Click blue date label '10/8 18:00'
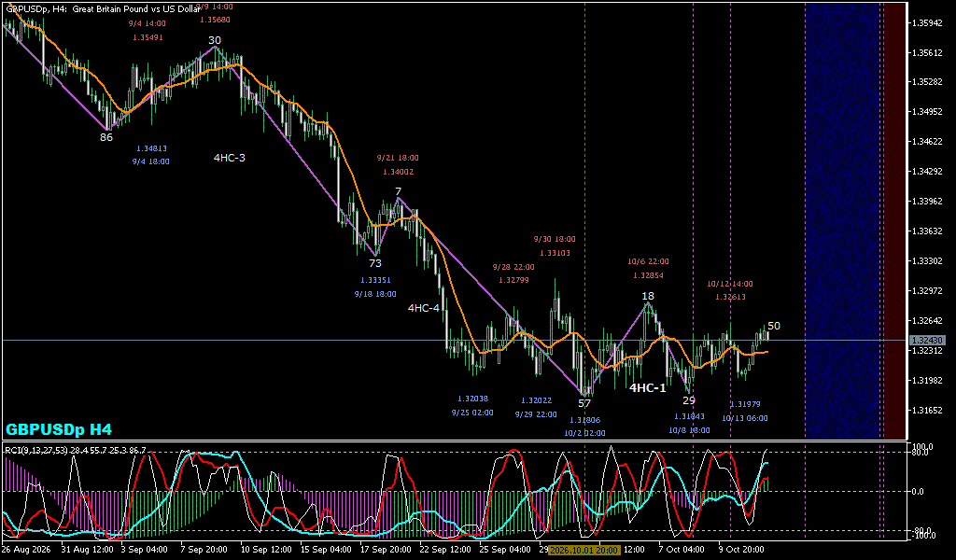 click(x=689, y=430)
